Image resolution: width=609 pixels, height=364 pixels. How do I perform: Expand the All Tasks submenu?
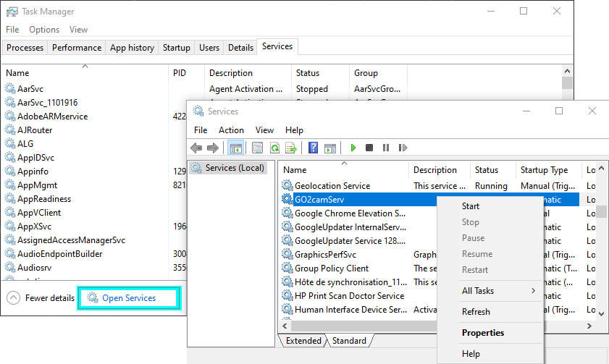coord(498,291)
